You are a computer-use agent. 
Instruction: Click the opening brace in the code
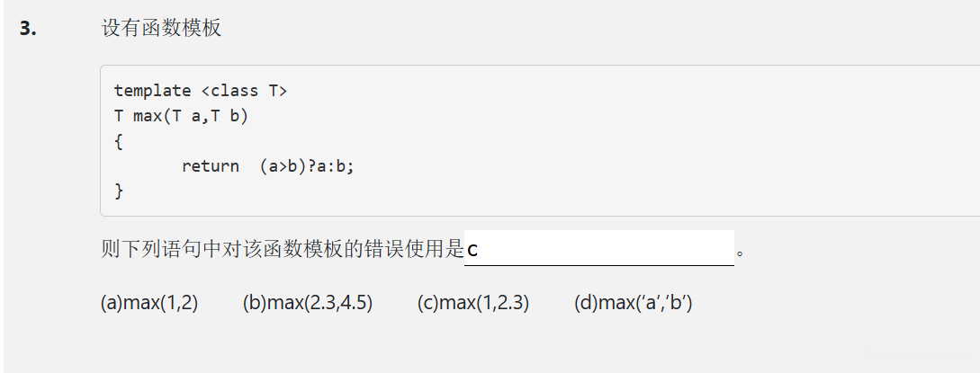coord(119,141)
